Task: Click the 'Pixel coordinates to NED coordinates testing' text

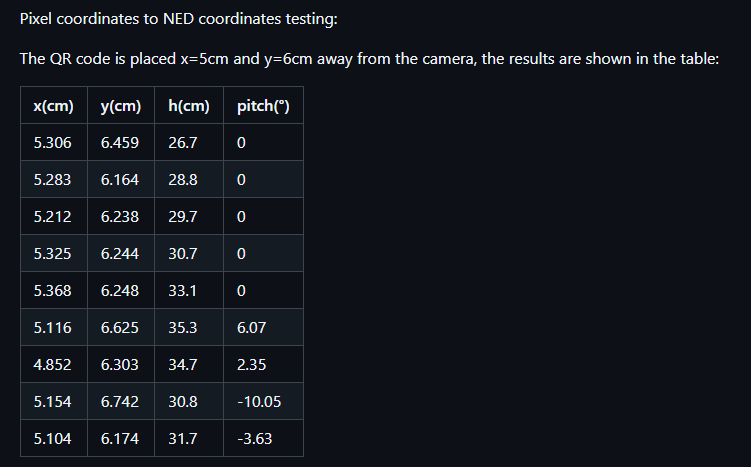Action: pyautogui.click(x=178, y=19)
